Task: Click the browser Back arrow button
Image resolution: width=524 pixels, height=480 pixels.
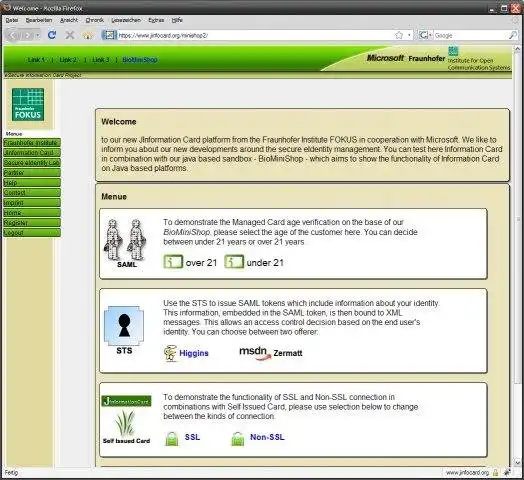Action: (x=13, y=35)
